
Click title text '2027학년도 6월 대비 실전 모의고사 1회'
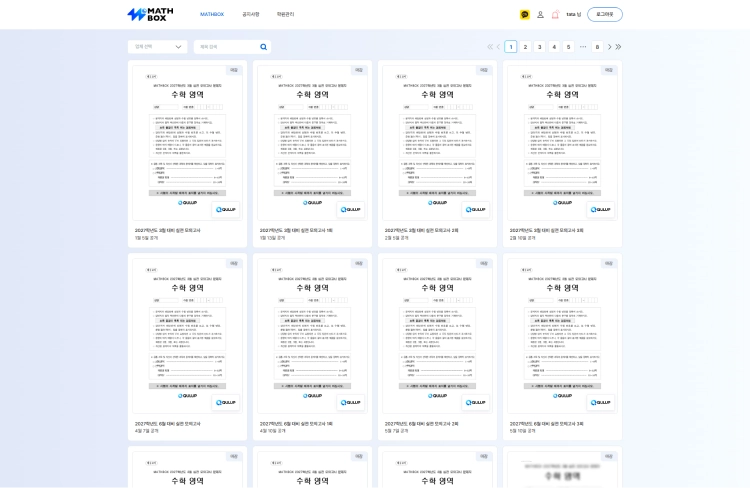tap(296, 424)
